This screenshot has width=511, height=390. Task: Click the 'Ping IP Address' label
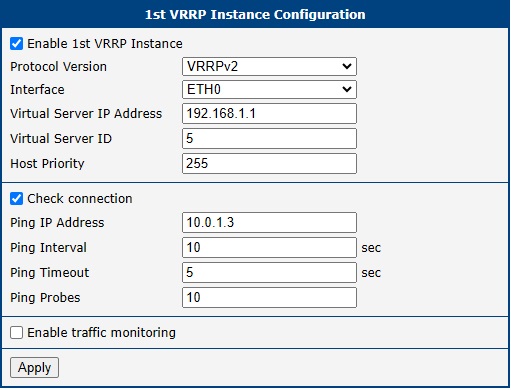[x=57, y=223]
